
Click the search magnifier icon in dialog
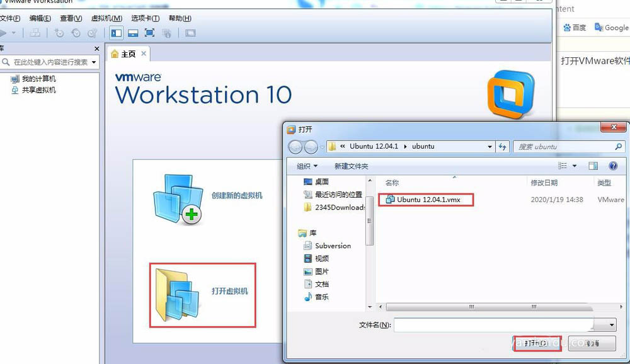[619, 147]
